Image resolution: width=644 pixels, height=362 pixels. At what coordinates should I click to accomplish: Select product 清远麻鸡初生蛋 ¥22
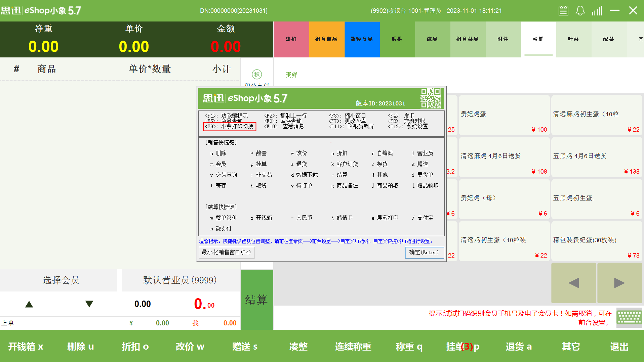click(597, 115)
